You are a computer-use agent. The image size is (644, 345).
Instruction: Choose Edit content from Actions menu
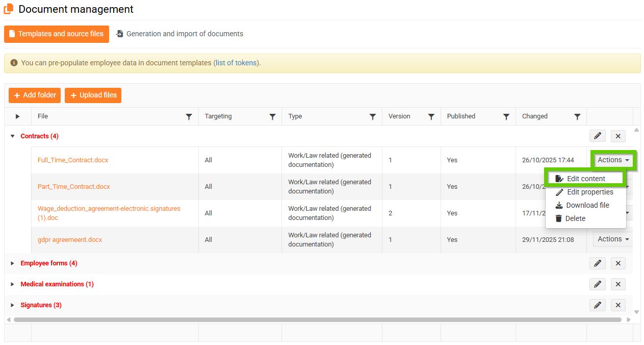[x=585, y=179]
